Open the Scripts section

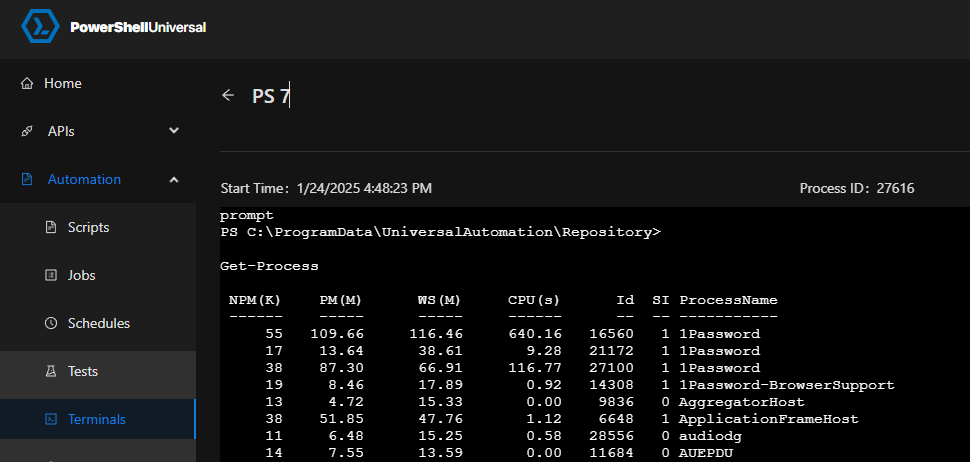88,228
